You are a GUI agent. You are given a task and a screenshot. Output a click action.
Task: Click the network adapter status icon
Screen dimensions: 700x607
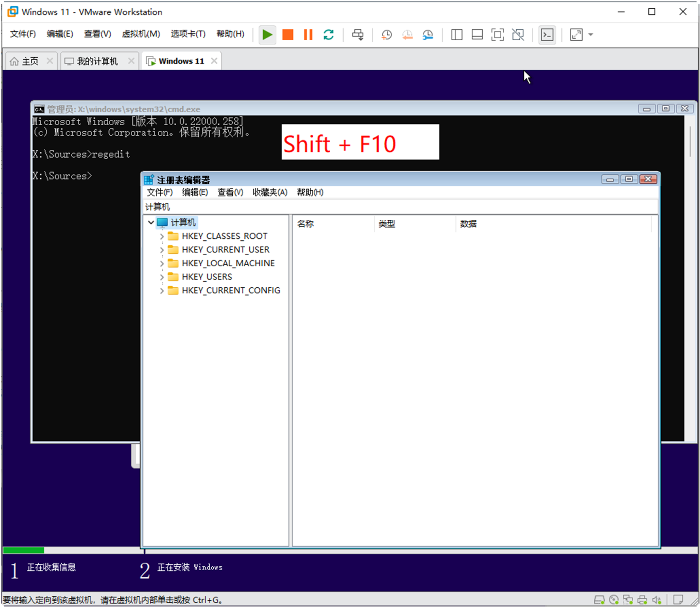tap(628, 600)
